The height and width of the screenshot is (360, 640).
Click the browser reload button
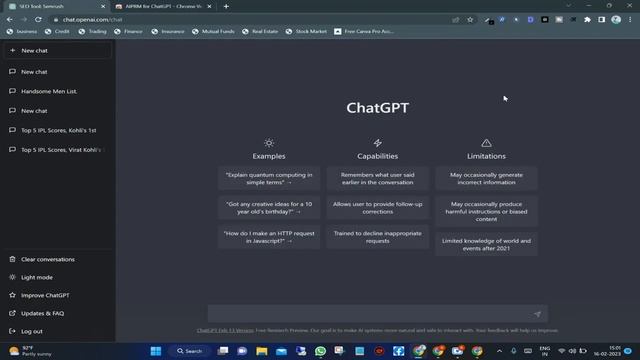click(x=38, y=20)
